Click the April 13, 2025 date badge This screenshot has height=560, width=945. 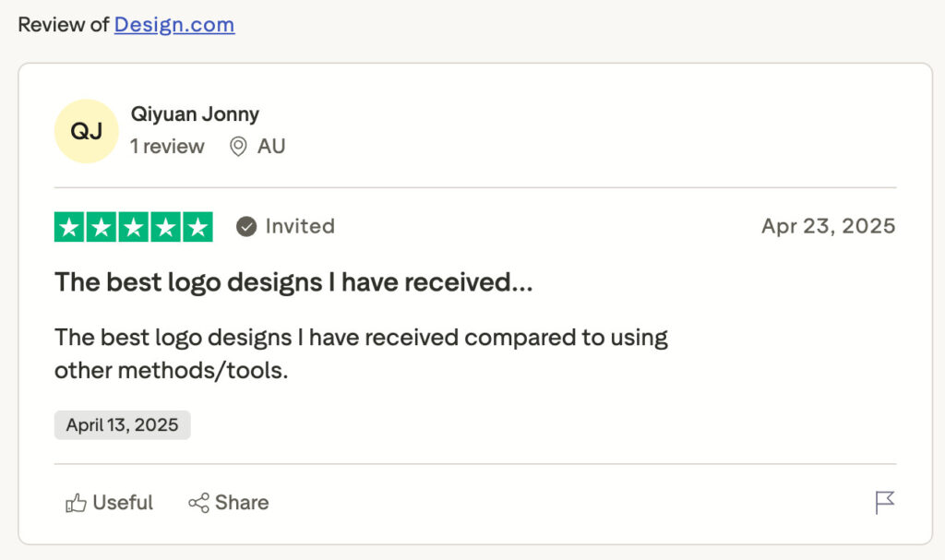click(x=123, y=425)
